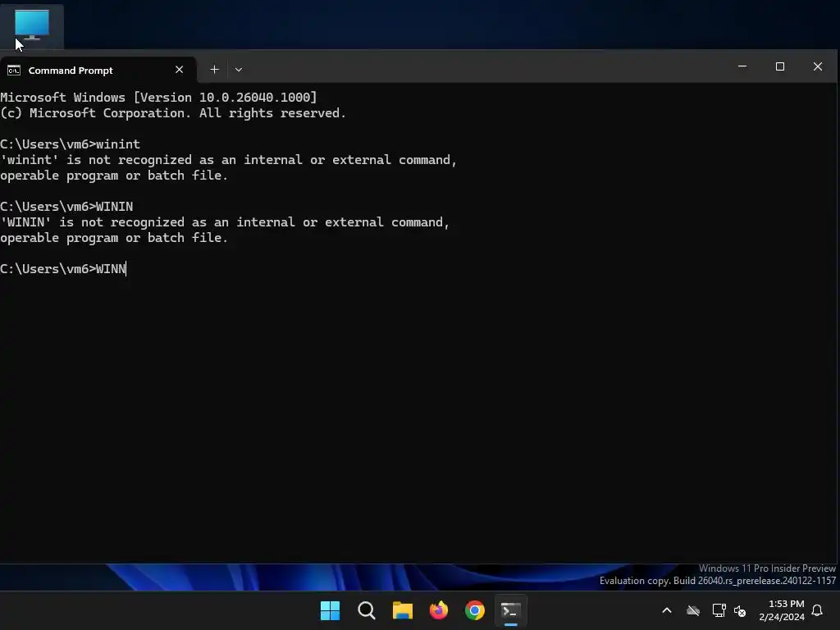Open the notification bell
Screen dimensions: 840x630
click(x=818, y=610)
